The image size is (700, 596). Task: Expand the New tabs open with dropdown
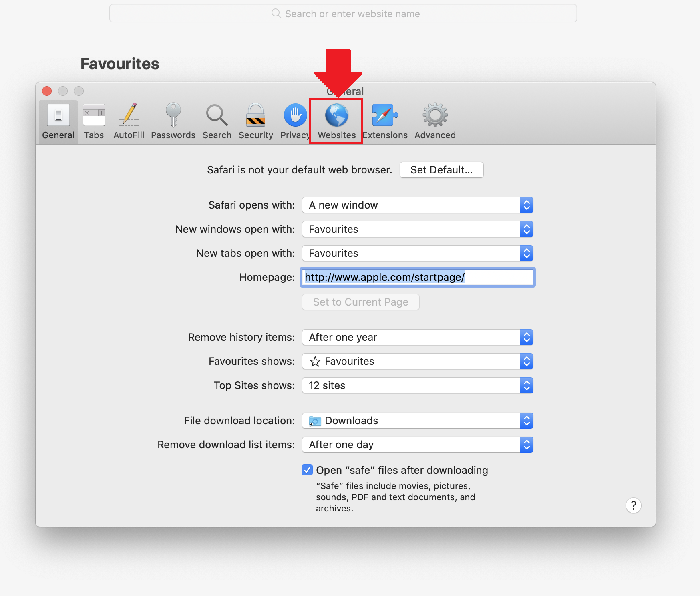coord(418,253)
